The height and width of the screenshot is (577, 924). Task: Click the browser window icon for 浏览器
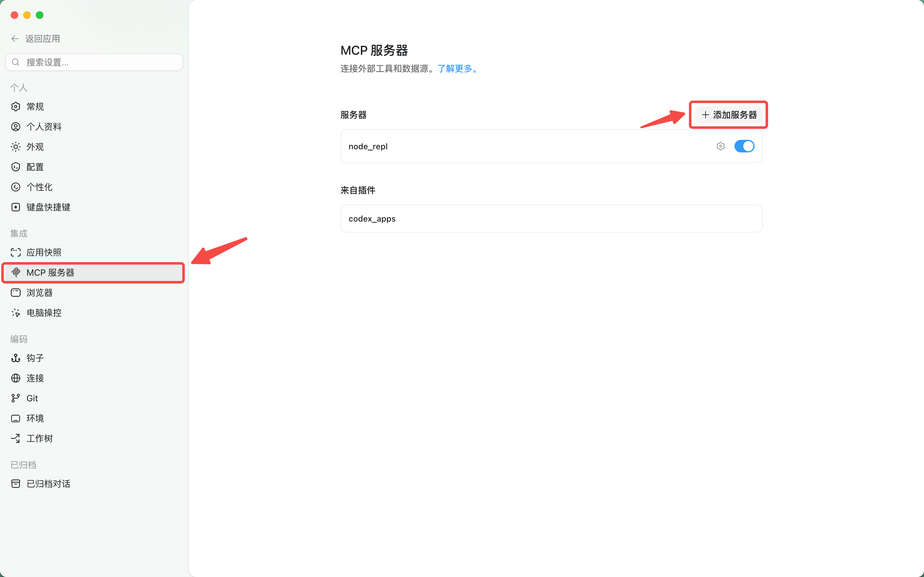[16, 293]
